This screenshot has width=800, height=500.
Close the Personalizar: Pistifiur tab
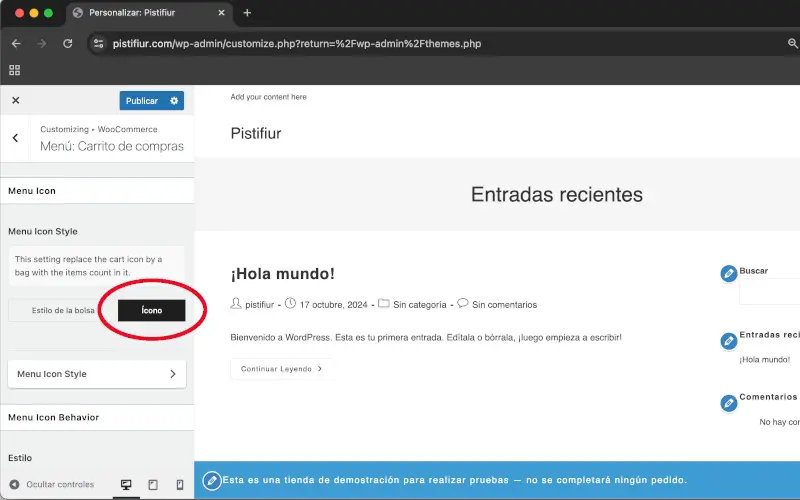(221, 13)
